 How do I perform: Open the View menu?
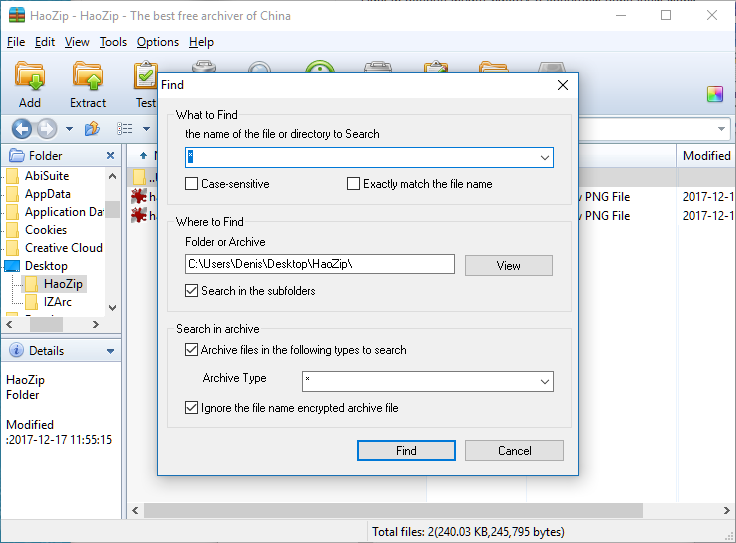77,42
